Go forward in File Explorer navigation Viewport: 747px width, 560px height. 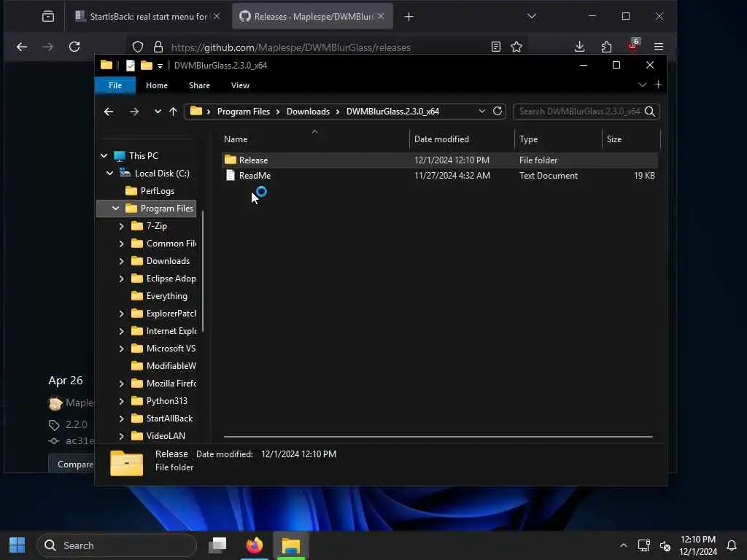pyautogui.click(x=134, y=112)
